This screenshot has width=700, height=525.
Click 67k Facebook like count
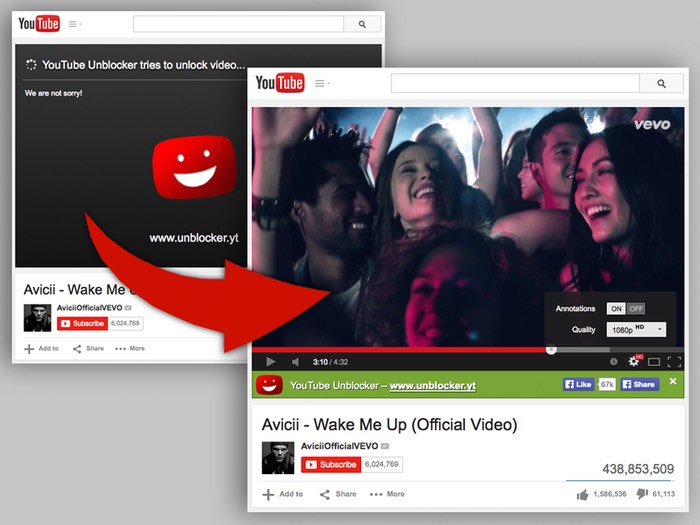[607, 384]
